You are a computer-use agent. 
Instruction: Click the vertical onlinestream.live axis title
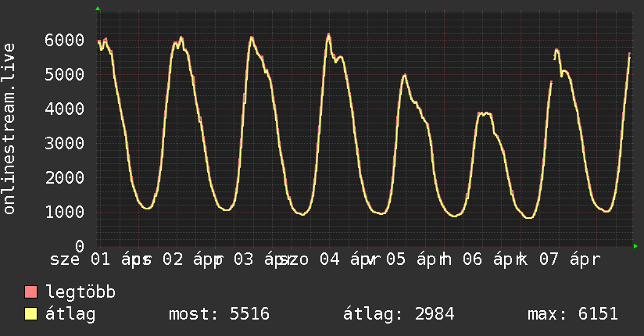click(x=9, y=140)
